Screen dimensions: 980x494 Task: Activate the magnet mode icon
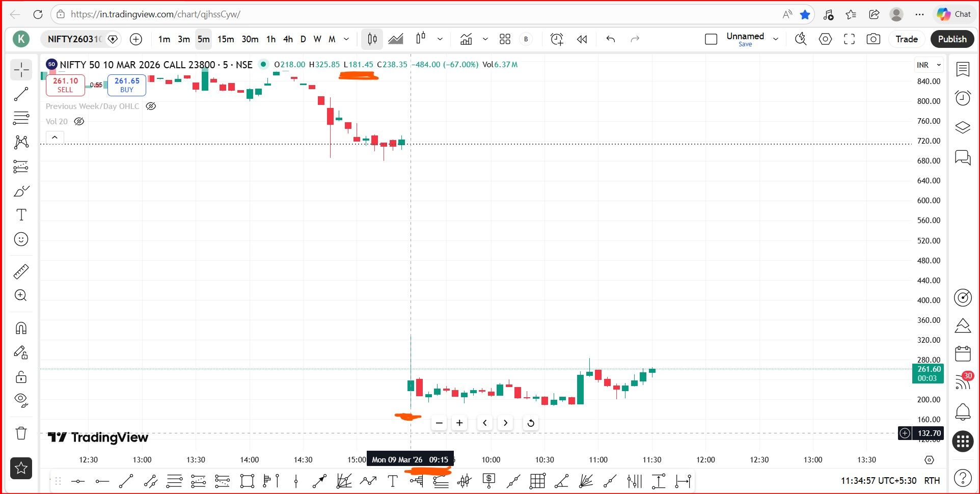point(21,328)
